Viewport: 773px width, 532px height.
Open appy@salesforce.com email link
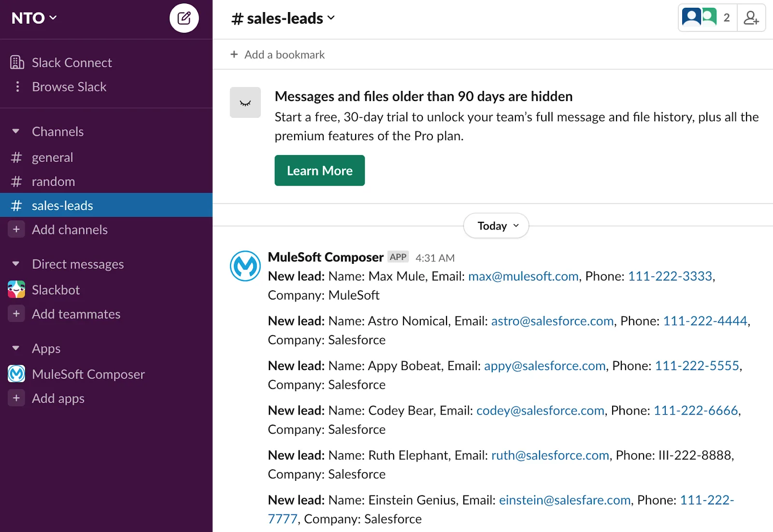click(x=544, y=366)
